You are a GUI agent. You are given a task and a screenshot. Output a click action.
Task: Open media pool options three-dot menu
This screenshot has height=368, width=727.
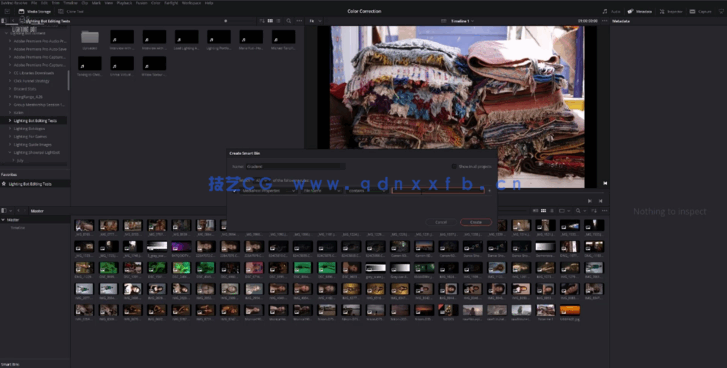point(604,211)
